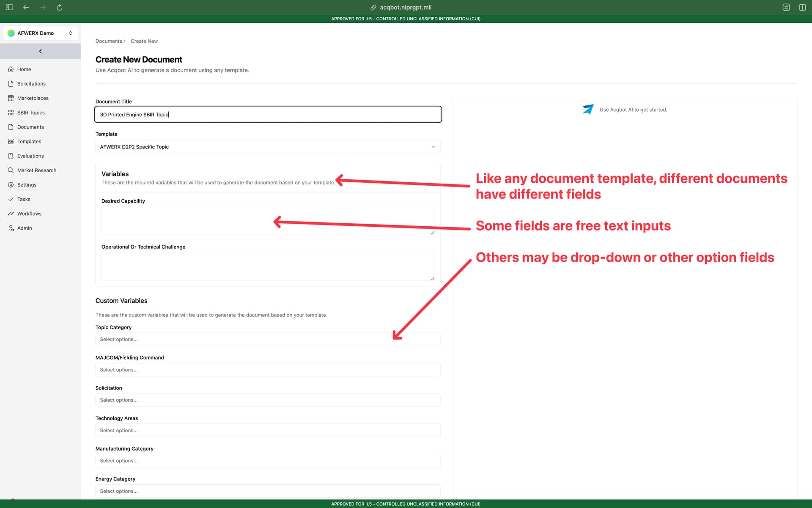The image size is (812, 508).
Task: Click the "Custom Variables" section heading
Action: click(x=121, y=301)
